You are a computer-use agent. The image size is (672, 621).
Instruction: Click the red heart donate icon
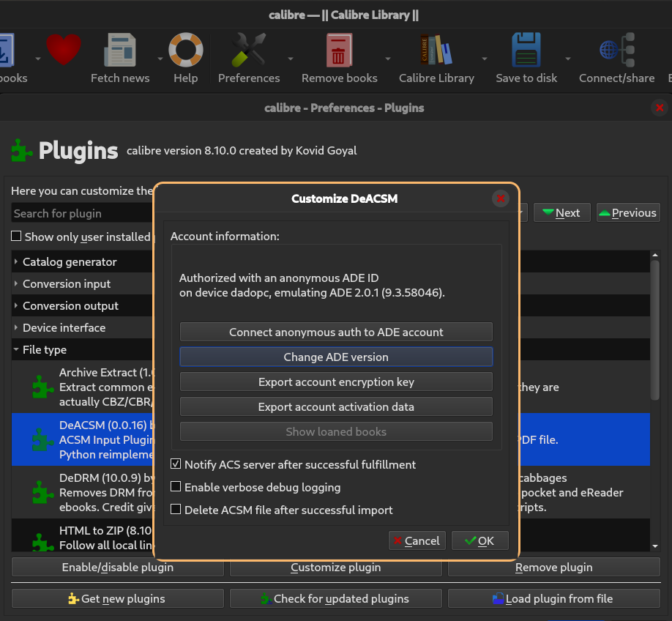[x=64, y=51]
